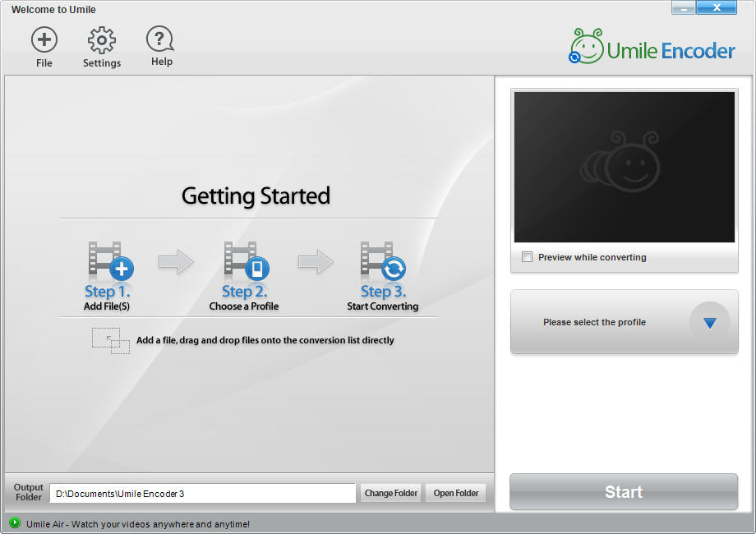
Task: Click the File plus icon
Action: (x=44, y=39)
